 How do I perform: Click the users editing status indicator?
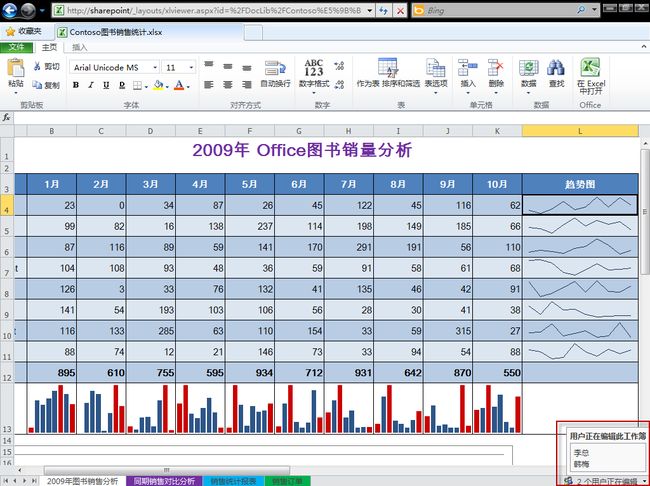605,481
